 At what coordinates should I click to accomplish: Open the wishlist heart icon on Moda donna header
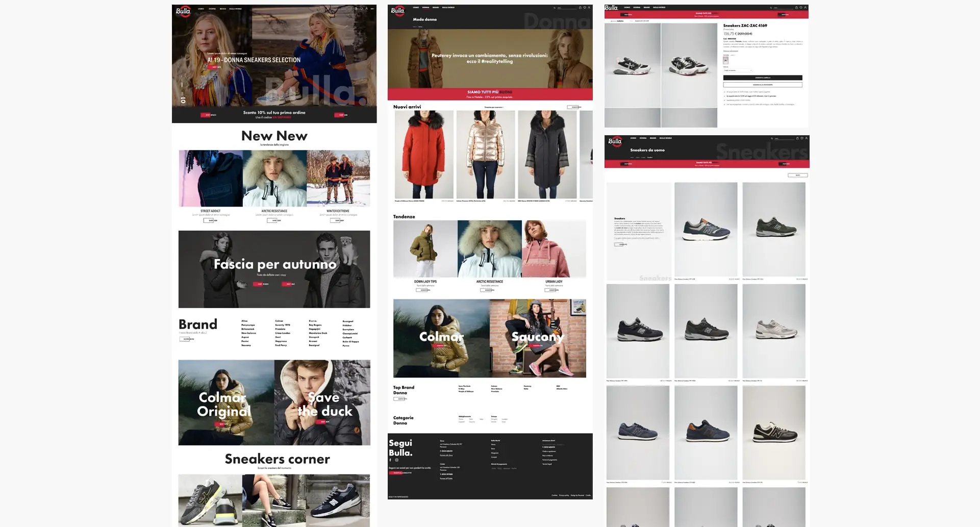point(585,8)
